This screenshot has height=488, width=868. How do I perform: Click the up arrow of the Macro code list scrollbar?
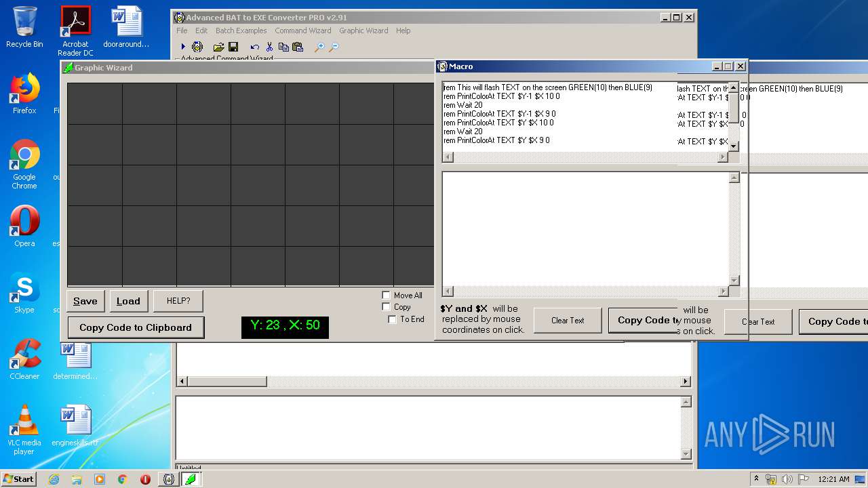733,88
